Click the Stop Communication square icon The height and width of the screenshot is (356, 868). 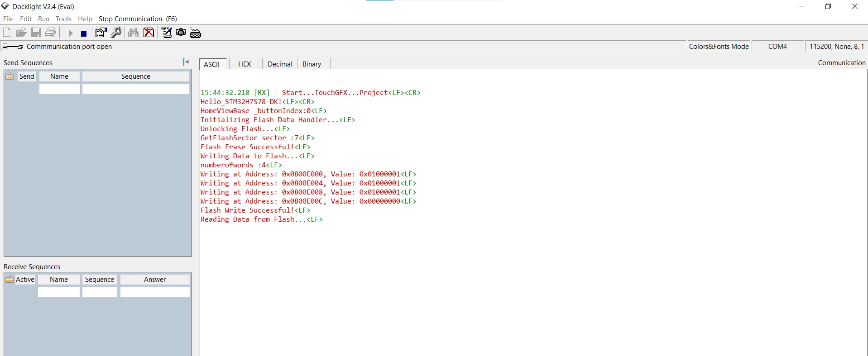84,33
